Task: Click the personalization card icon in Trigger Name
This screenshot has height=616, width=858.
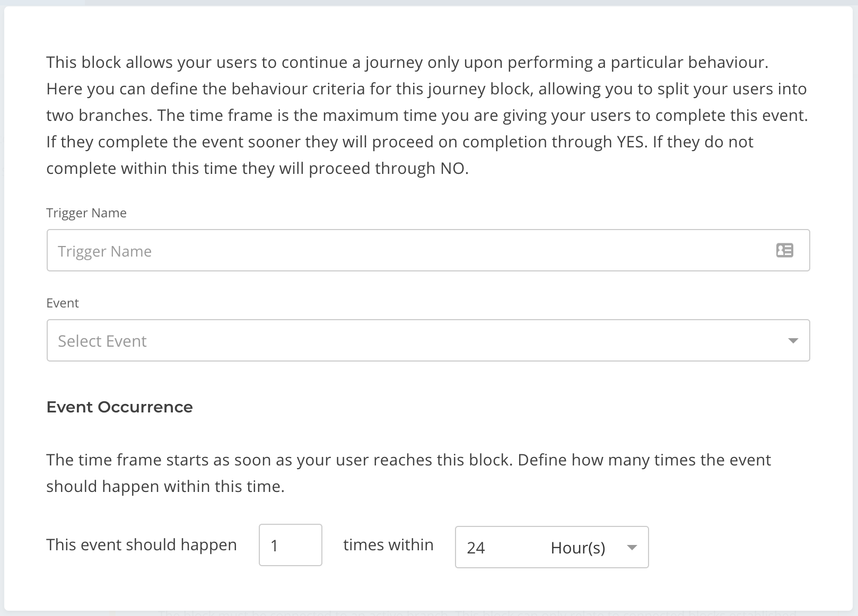Action: (x=784, y=250)
